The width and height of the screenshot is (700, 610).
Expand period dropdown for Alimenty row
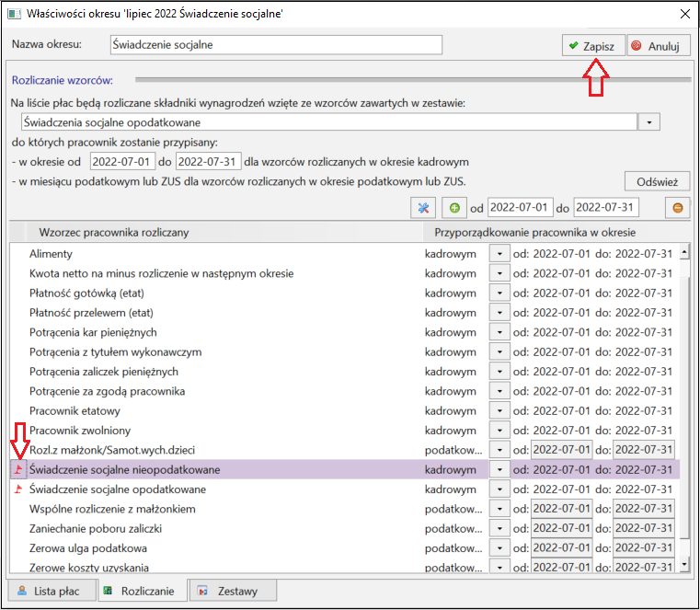pyautogui.click(x=499, y=254)
